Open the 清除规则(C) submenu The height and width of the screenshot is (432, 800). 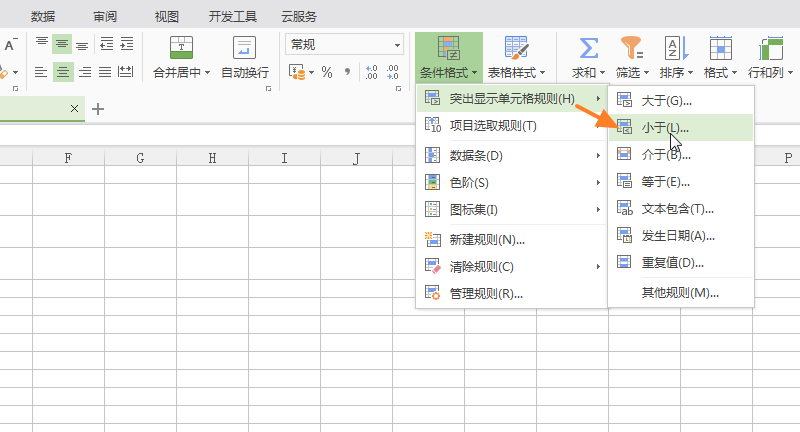click(512, 267)
